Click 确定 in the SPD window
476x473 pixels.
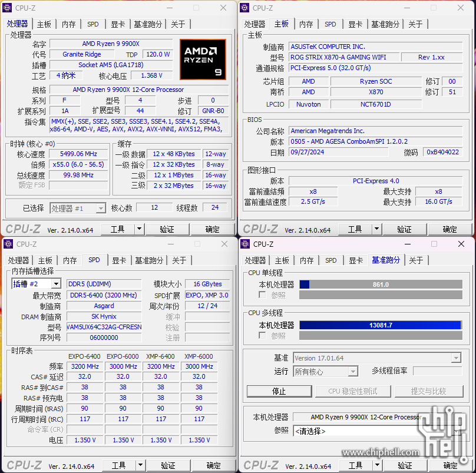coord(214,465)
